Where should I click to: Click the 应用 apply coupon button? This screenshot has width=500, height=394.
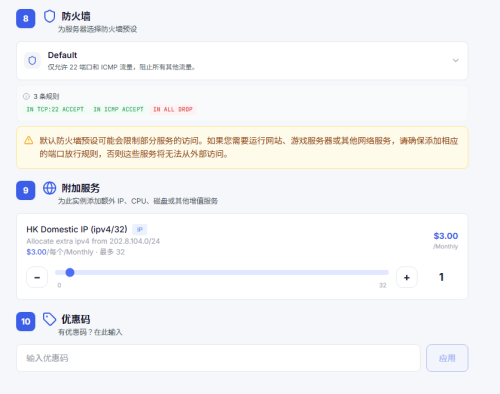[447, 358]
